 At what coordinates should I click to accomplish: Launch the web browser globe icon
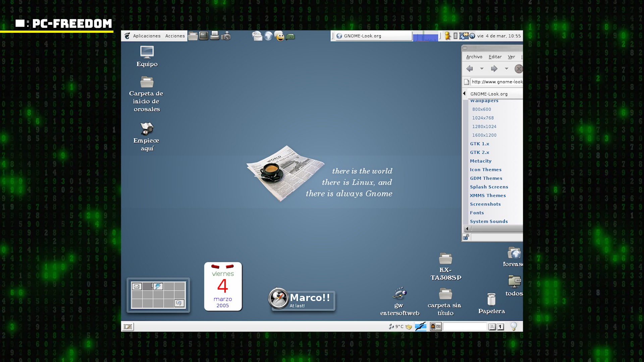[268, 36]
